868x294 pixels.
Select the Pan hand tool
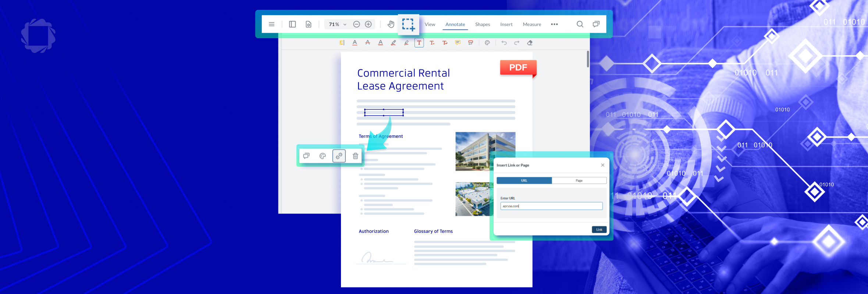pos(391,24)
